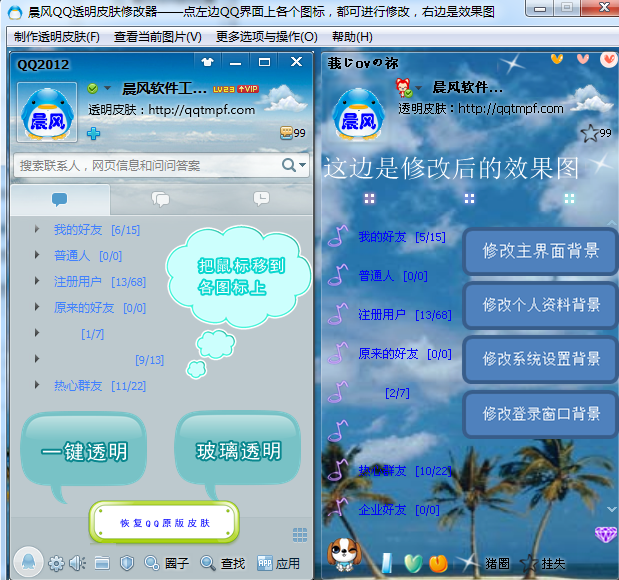Open 更多选项与操作(O) menu

[266, 37]
